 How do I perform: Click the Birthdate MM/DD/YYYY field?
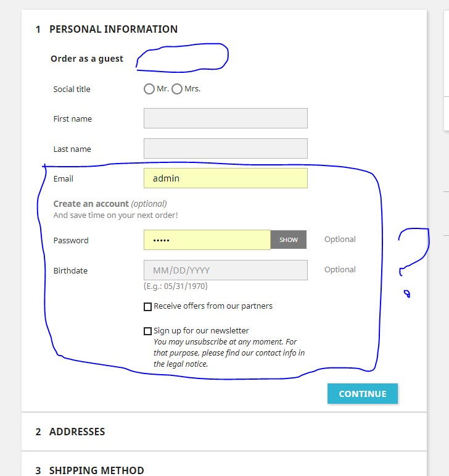tap(225, 270)
